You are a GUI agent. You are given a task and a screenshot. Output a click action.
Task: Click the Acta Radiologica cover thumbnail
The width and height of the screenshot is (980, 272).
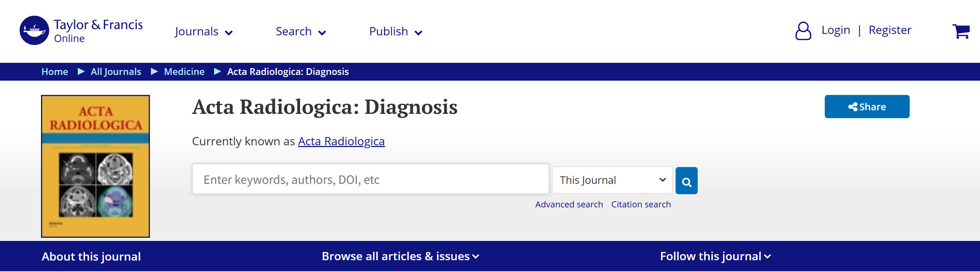[96, 166]
